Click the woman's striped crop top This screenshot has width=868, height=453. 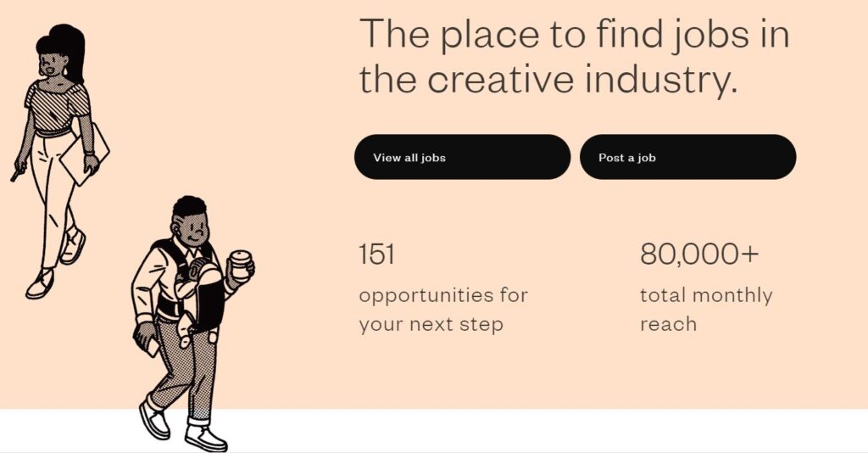(x=56, y=106)
